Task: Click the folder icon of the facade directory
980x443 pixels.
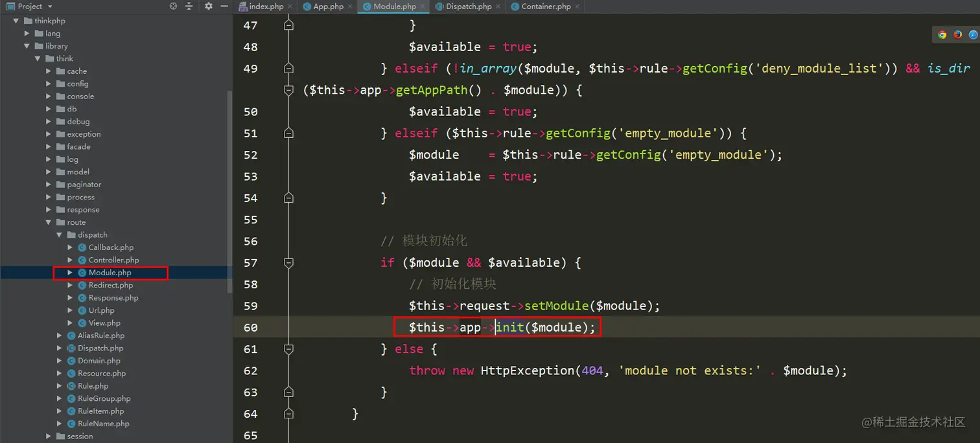Action: (x=60, y=147)
